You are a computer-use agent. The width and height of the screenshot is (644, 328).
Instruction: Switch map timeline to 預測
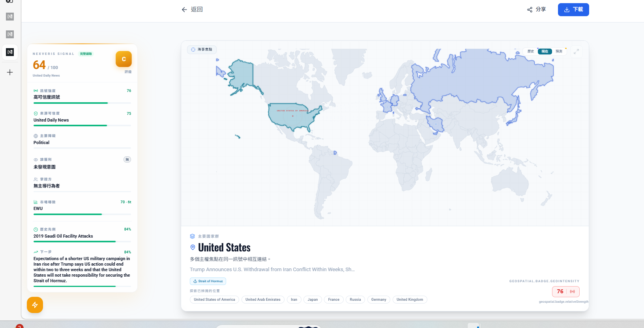coord(559,51)
